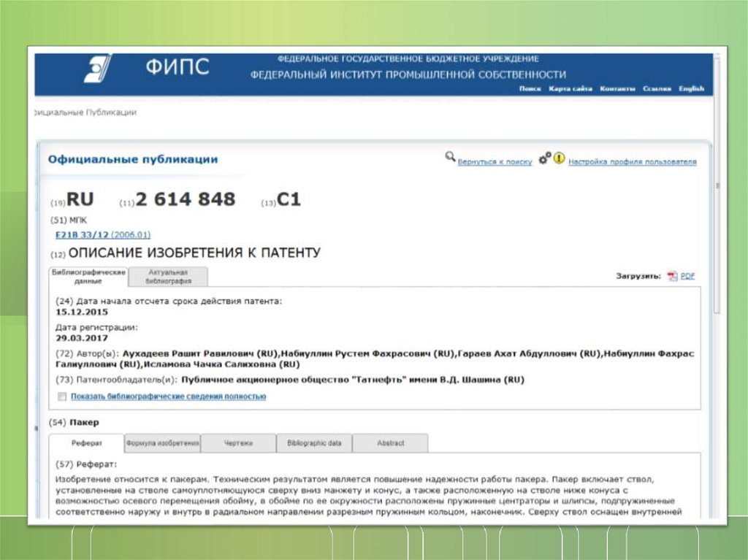Image resolution: width=748 pixels, height=560 pixels.
Task: Tick the full bibliographic details checkbox
Action: coord(62,397)
